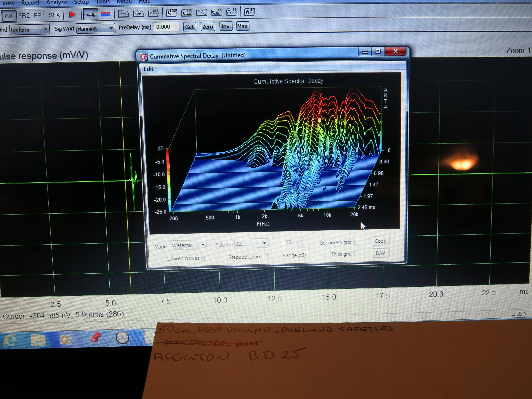Image resolution: width=532 pixels, height=399 pixels.
Task: Click the dB color scale bar
Action: (168, 180)
